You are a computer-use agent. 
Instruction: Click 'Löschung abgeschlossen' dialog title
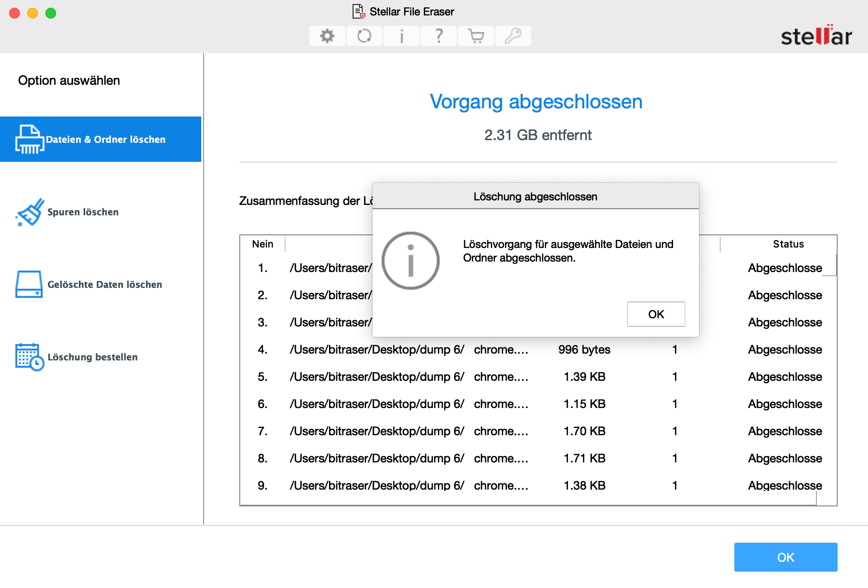[x=535, y=197]
